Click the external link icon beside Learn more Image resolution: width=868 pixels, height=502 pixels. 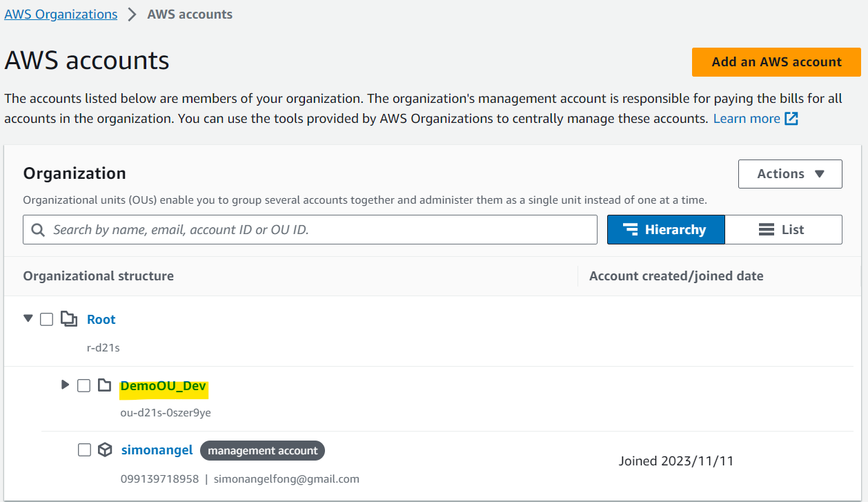coord(791,119)
